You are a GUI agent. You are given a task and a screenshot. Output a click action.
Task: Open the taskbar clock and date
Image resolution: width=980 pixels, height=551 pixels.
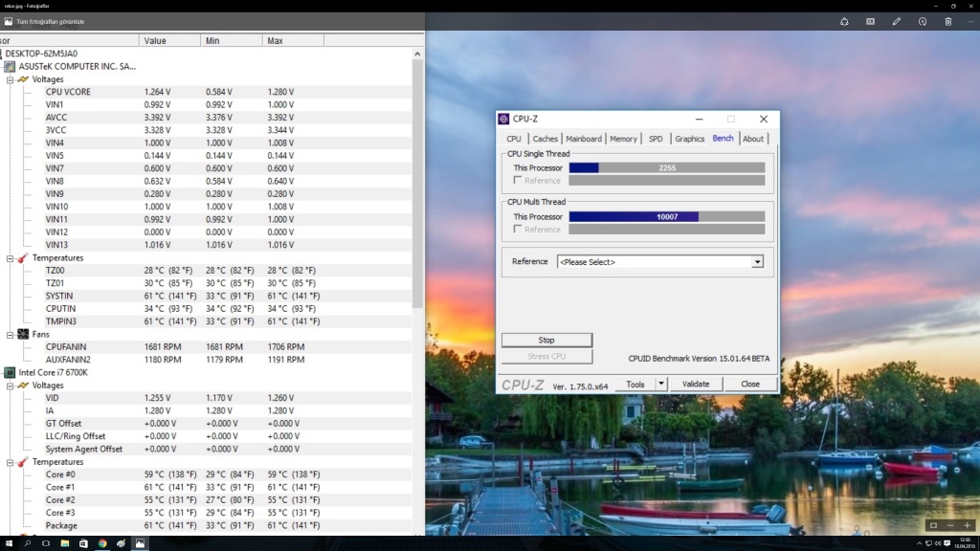coord(965,543)
